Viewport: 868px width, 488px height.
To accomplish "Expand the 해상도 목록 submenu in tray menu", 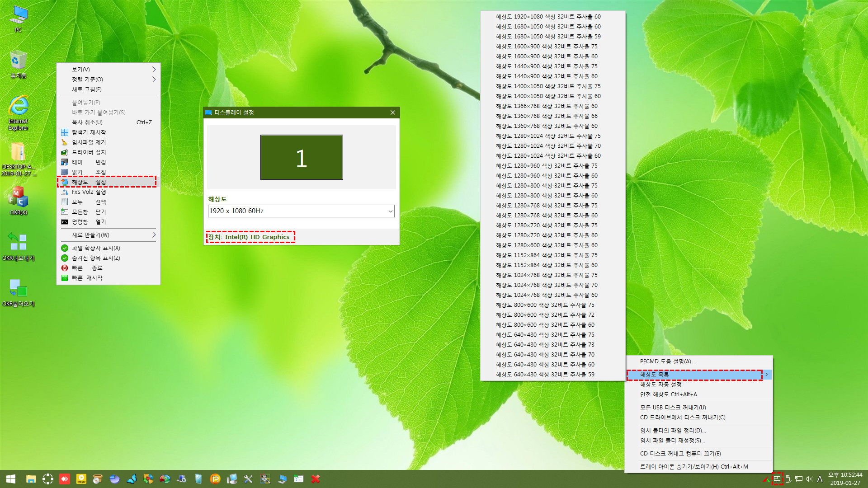I will click(698, 375).
